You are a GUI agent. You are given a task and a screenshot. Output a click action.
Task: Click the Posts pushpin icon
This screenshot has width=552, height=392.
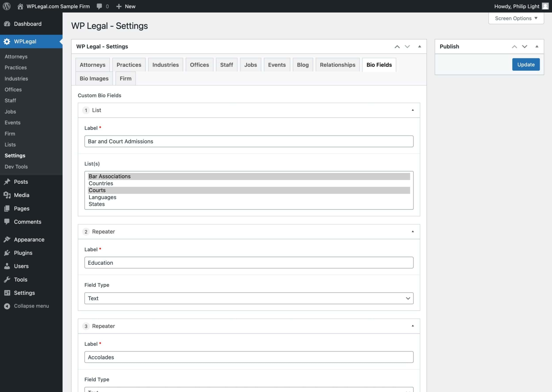pos(7,182)
